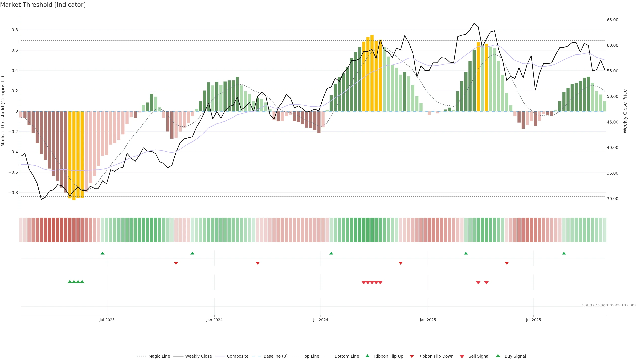Click the Jan 2024 x-axis label
644x362 pixels.
click(x=214, y=320)
